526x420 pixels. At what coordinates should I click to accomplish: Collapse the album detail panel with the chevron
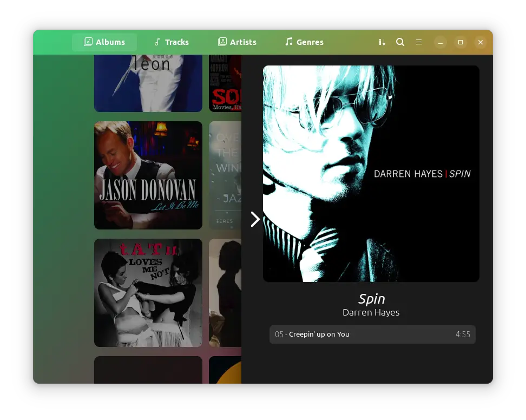(255, 219)
